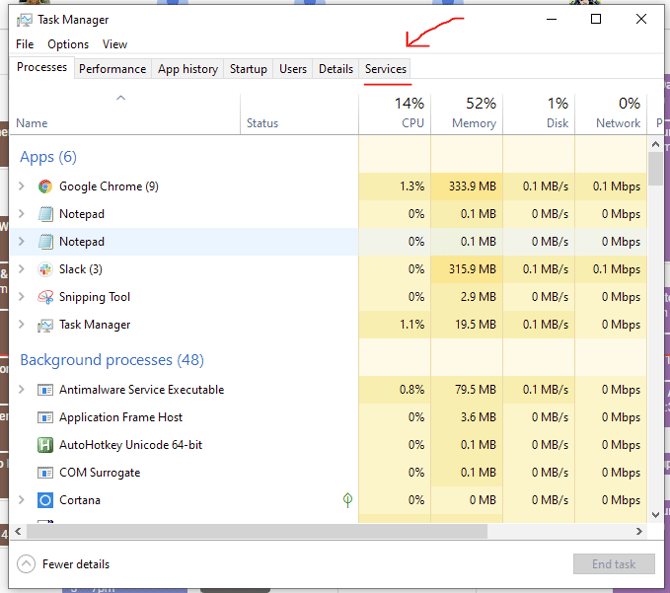Expand the Google Chrome process group
The width and height of the screenshot is (670, 593).
(x=21, y=186)
